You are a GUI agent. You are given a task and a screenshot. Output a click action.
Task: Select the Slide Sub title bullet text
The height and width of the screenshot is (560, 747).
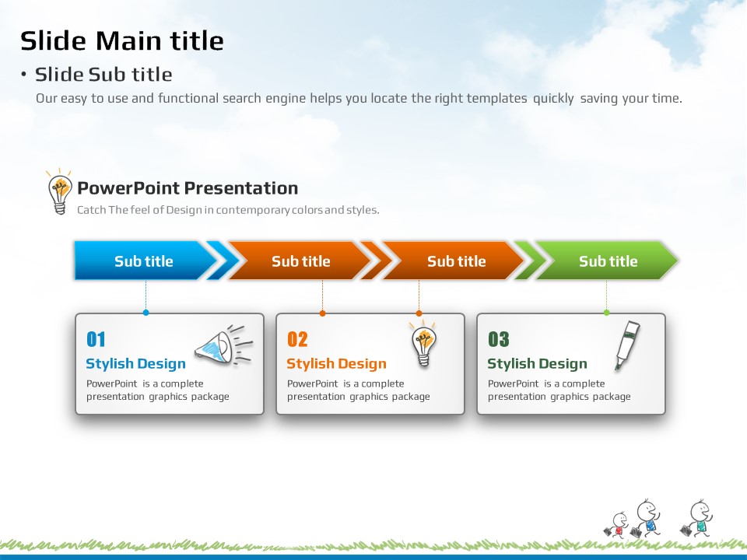(x=103, y=75)
